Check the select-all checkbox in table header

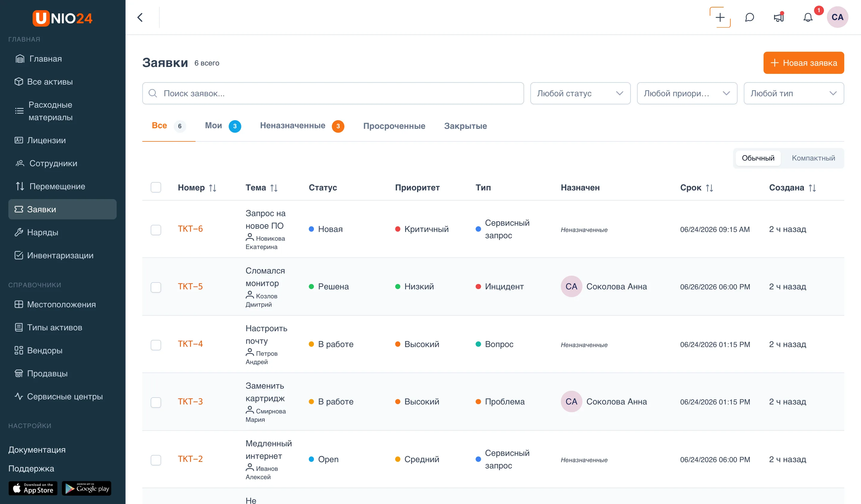click(x=156, y=187)
